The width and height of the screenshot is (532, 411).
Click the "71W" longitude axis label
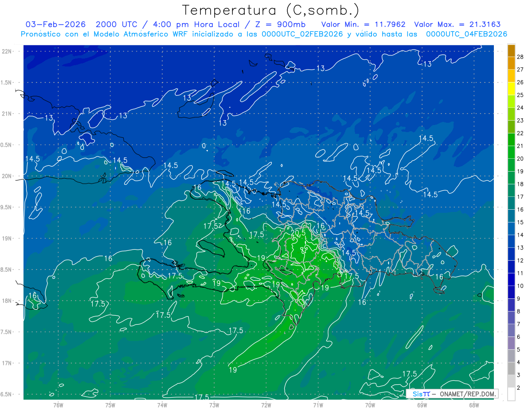click(318, 405)
